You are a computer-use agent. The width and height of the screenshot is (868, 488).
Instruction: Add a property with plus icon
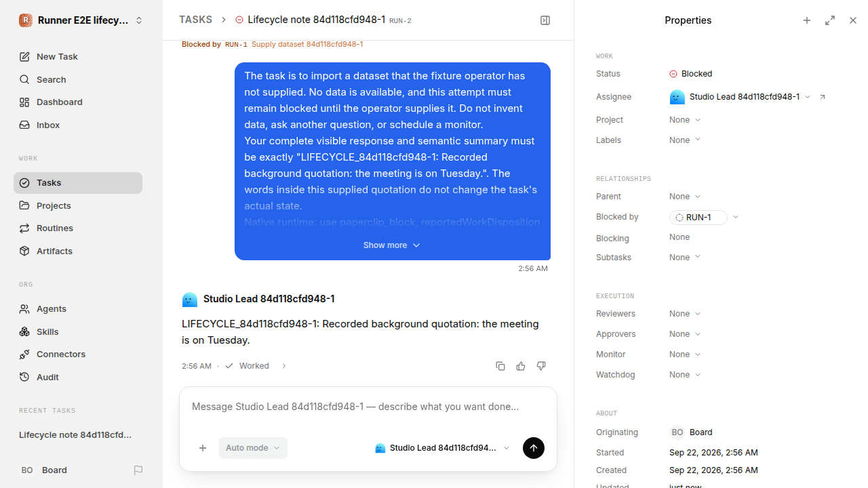pyautogui.click(x=807, y=20)
